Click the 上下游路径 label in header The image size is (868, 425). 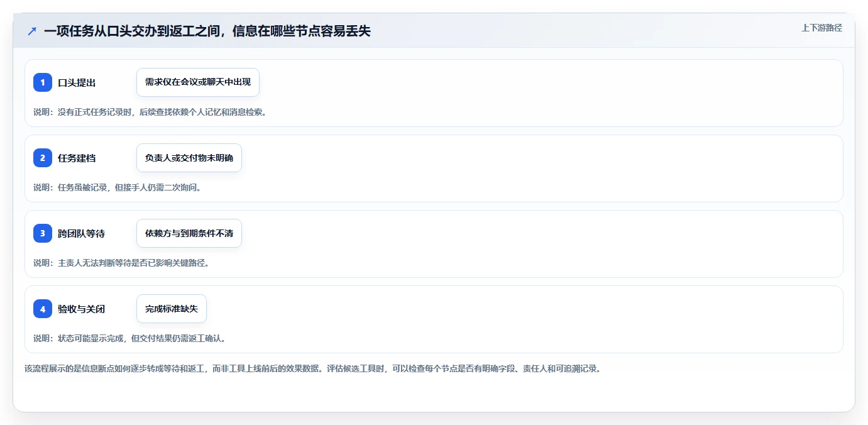click(821, 28)
